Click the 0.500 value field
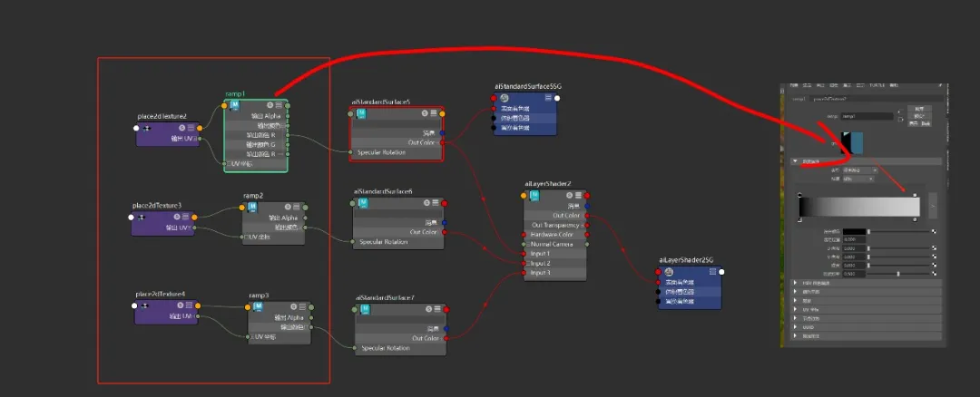The height and width of the screenshot is (397, 980). tap(855, 274)
